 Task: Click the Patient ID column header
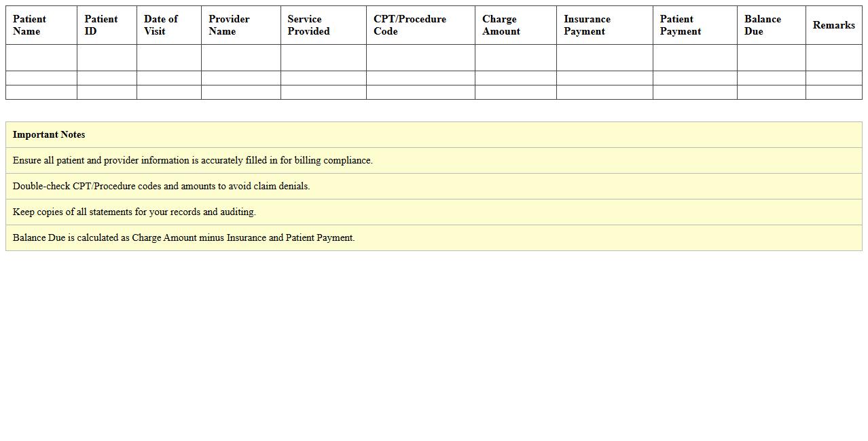pos(106,25)
